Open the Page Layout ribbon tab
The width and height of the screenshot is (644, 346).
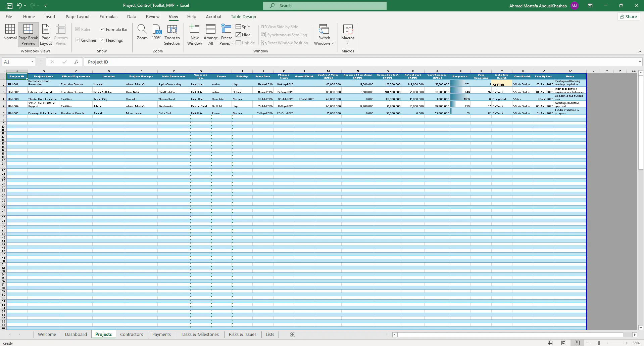pyautogui.click(x=78, y=16)
